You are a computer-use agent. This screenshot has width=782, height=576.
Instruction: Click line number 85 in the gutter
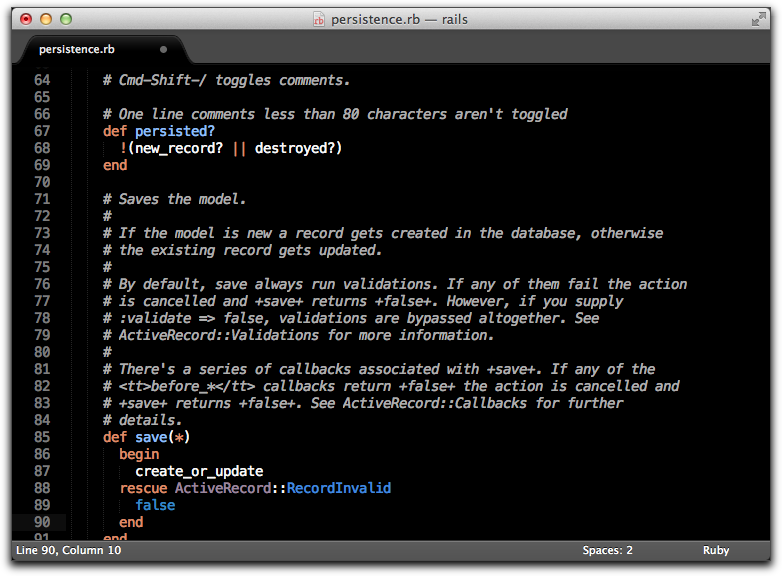coord(42,437)
